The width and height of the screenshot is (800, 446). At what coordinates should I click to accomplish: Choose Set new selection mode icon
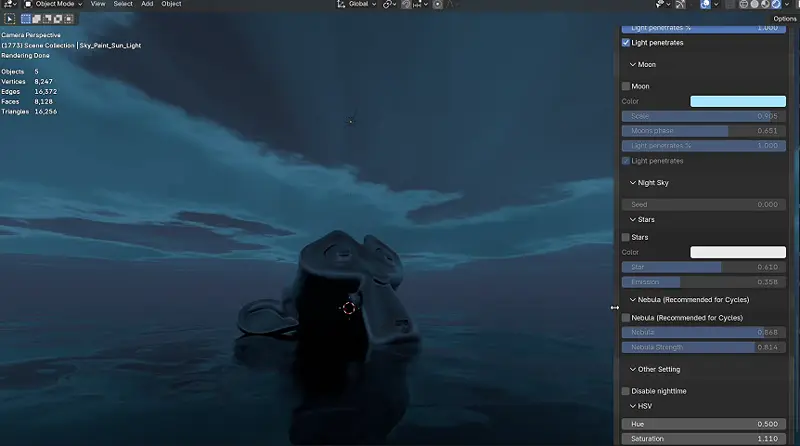(x=26, y=19)
